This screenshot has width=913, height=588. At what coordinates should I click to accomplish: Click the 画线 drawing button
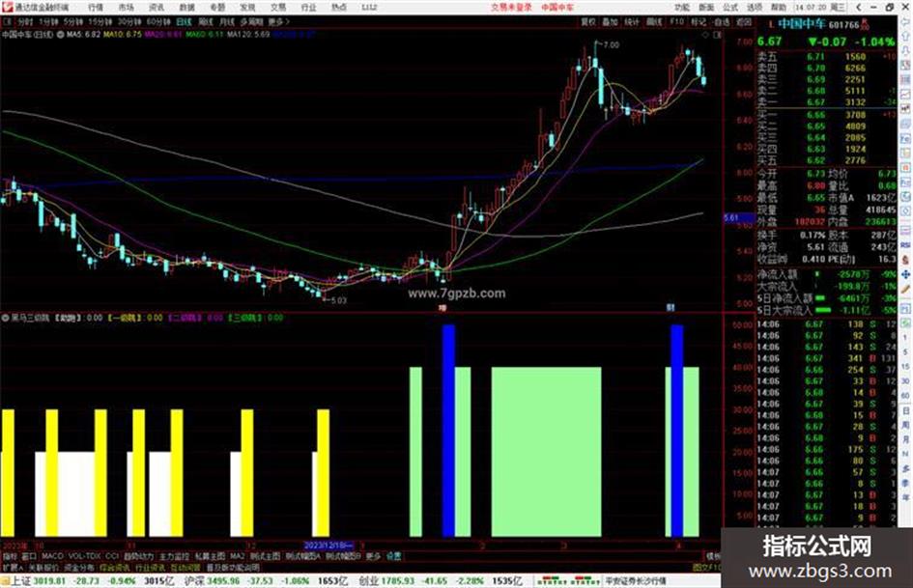pos(654,21)
